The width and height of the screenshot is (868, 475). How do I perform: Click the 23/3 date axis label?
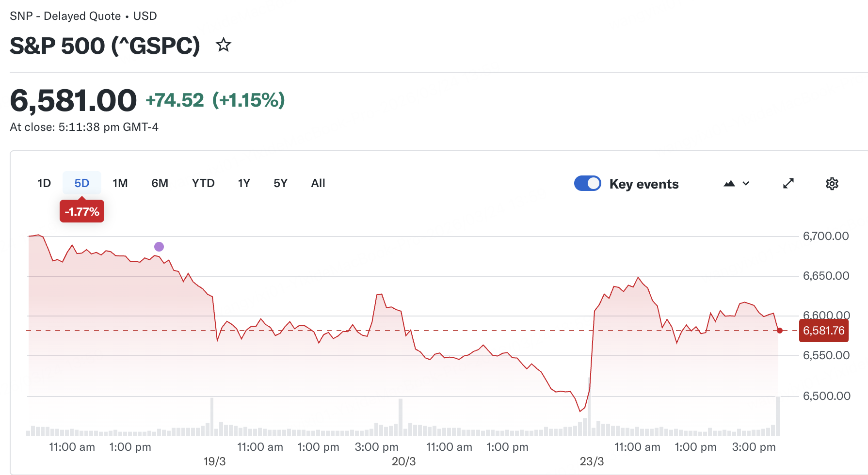592,461
